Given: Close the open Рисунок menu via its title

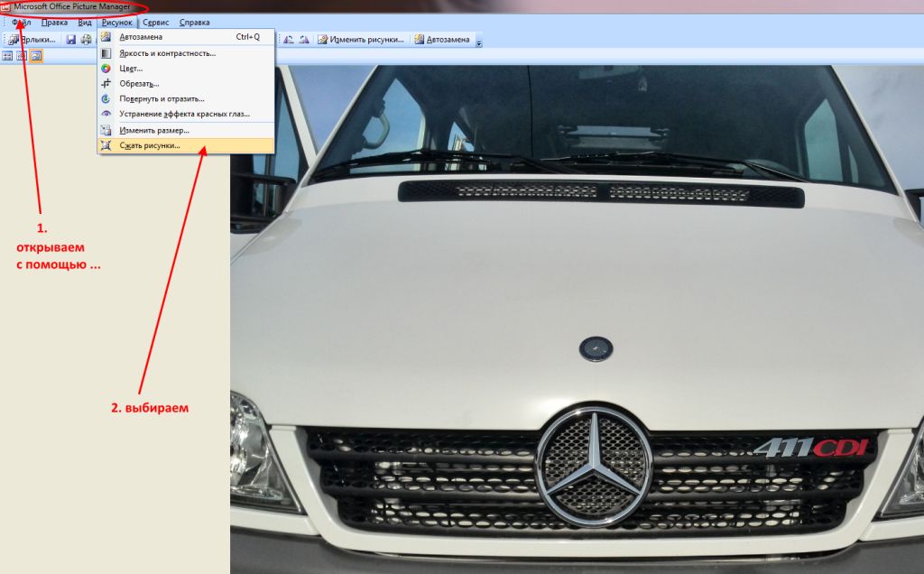Looking at the screenshot, I should tap(116, 23).
